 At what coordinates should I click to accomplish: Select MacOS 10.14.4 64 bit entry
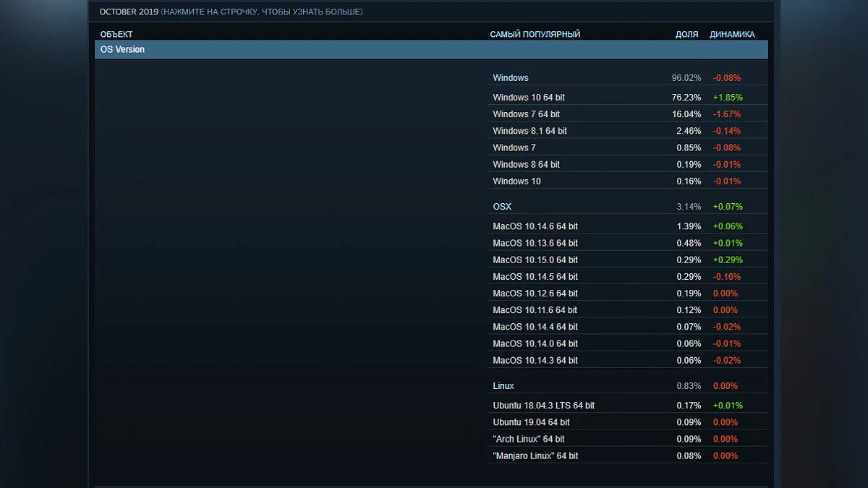click(x=628, y=326)
